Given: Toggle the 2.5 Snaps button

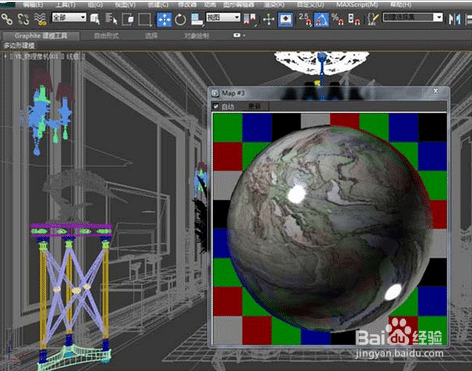Looking at the screenshot, I should click(x=305, y=19).
